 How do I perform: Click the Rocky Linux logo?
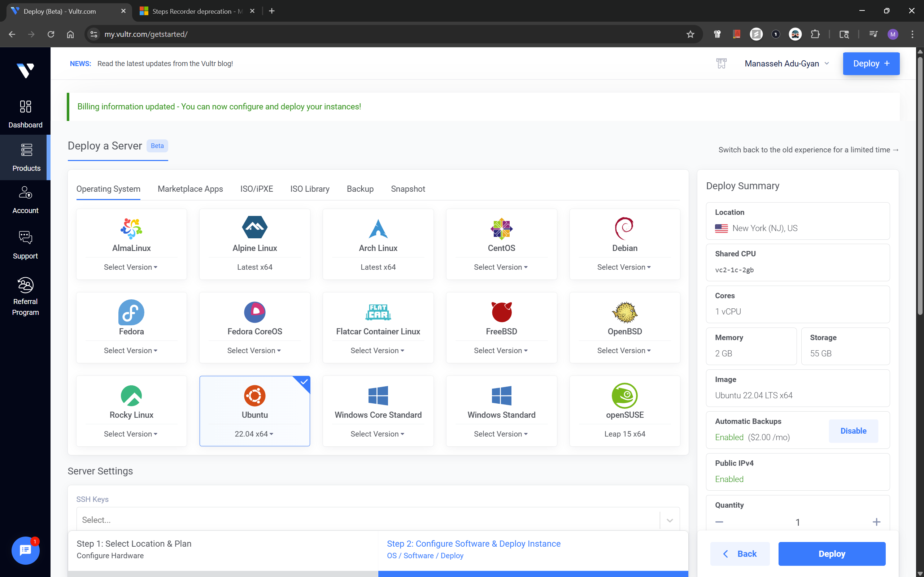pos(131,395)
